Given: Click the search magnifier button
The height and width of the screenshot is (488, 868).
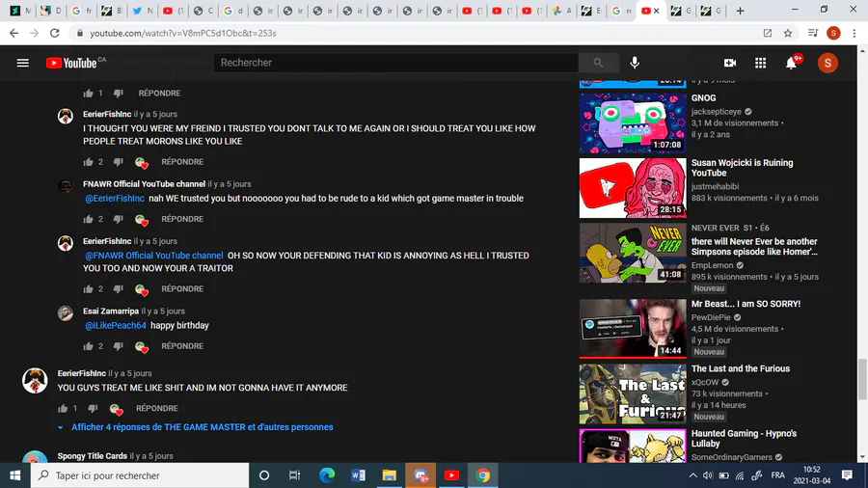Looking at the screenshot, I should pos(598,63).
